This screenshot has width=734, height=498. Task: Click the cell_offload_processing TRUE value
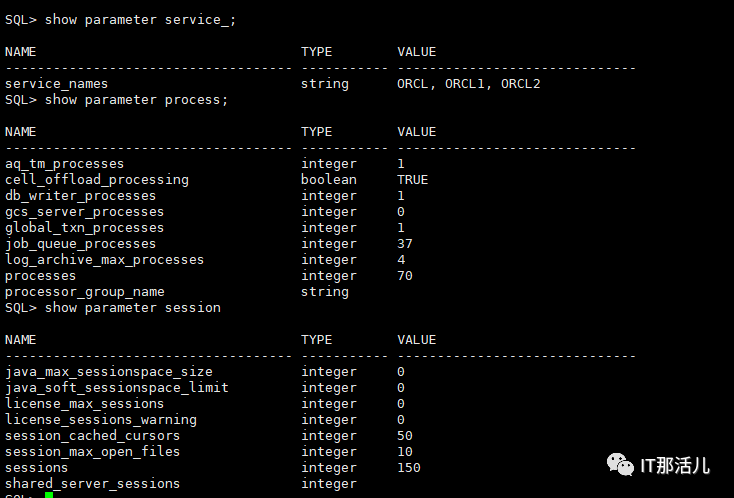412,180
